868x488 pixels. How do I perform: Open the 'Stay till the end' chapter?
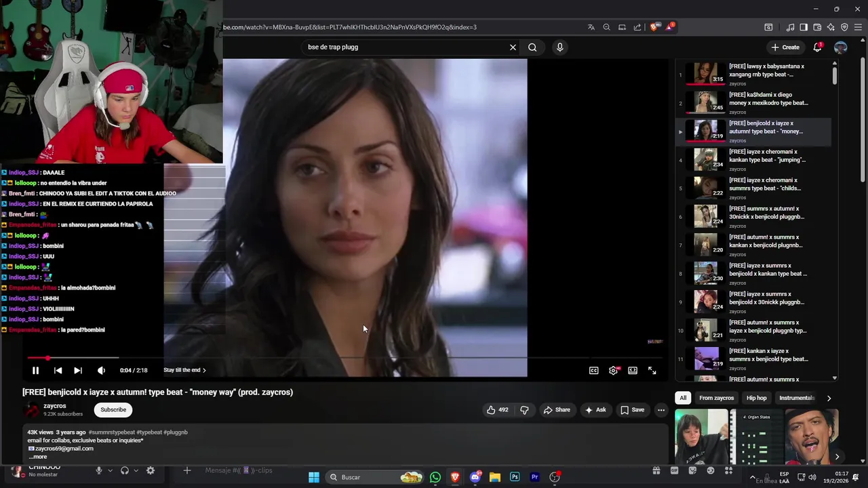184,370
